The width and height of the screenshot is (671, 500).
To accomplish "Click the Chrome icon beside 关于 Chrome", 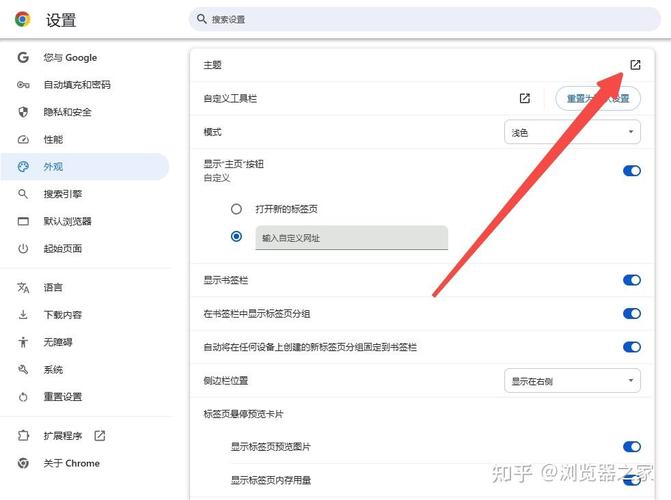I will coord(23,463).
